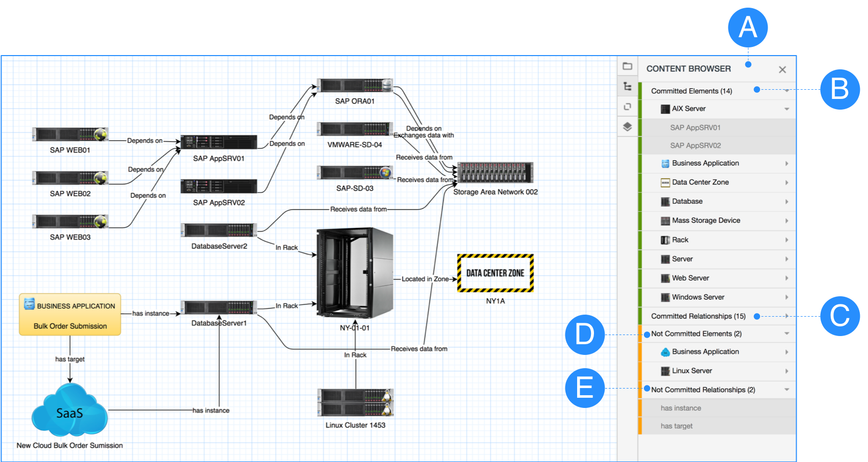Viewport: 868px width, 462px height.
Task: Select the VMWARE-SD-04 server icon
Action: (x=355, y=129)
